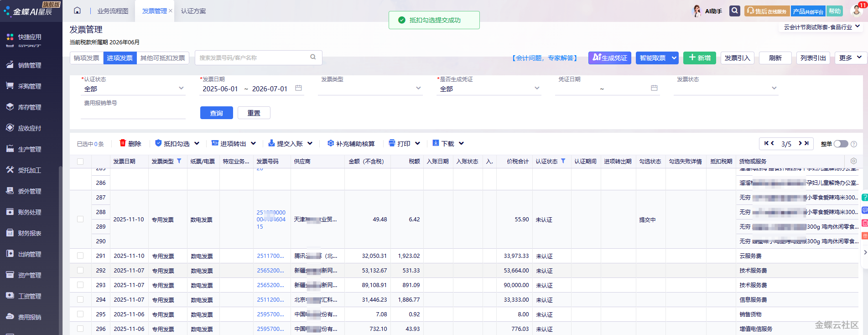Click the 查询 button

(x=217, y=113)
